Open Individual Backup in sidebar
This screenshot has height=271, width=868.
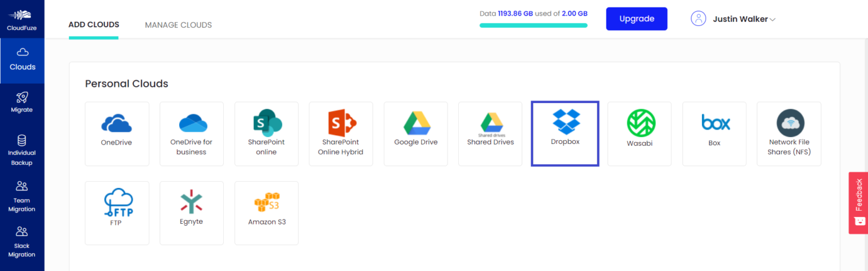(22, 150)
